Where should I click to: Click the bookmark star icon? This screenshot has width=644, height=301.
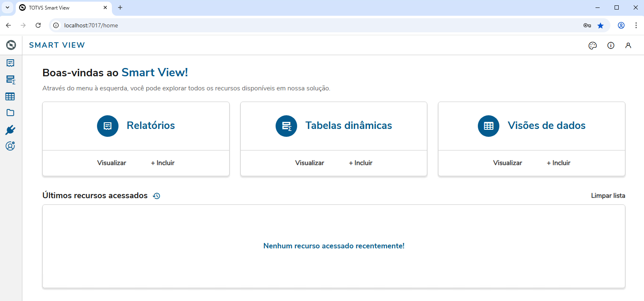(600, 25)
